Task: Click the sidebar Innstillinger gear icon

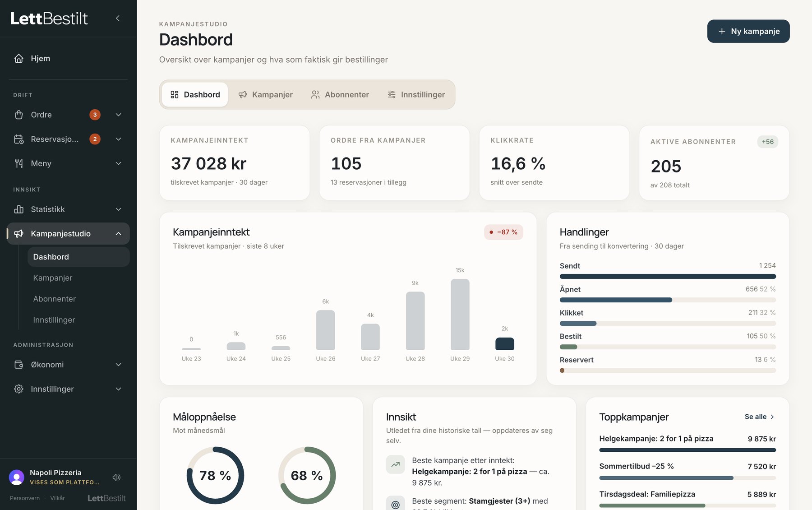Action: [x=18, y=389]
